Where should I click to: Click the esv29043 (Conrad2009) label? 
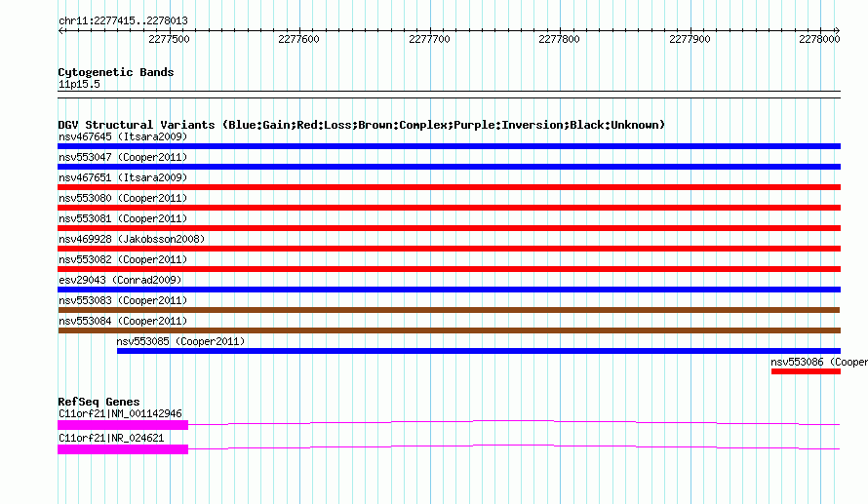pyautogui.click(x=120, y=280)
